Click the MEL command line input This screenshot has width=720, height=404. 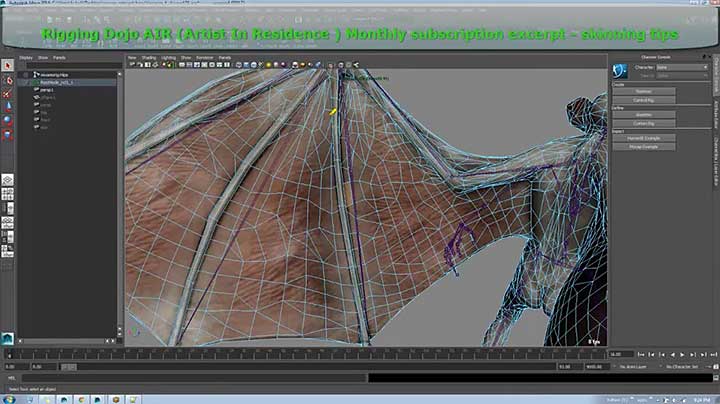(194, 378)
